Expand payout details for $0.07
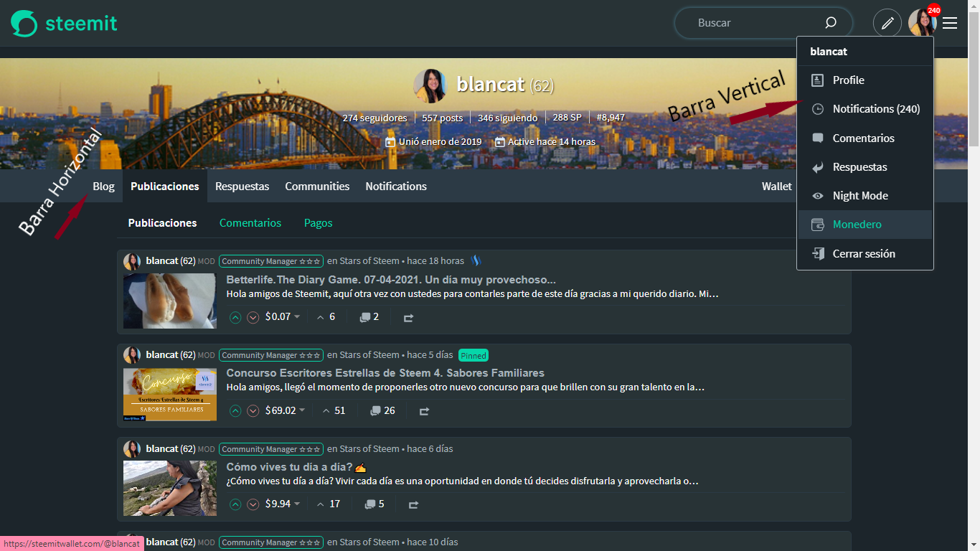The height and width of the screenshot is (551, 980). pyautogui.click(x=283, y=316)
